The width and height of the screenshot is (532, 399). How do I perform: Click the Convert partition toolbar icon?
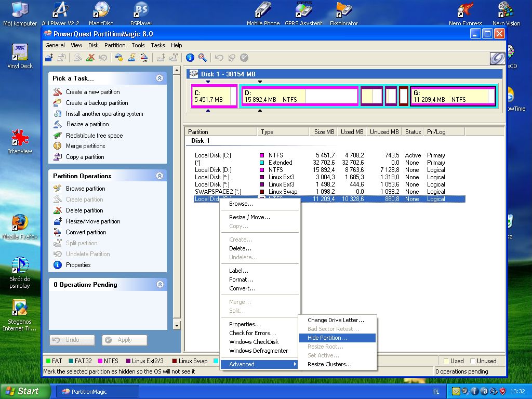[144, 58]
